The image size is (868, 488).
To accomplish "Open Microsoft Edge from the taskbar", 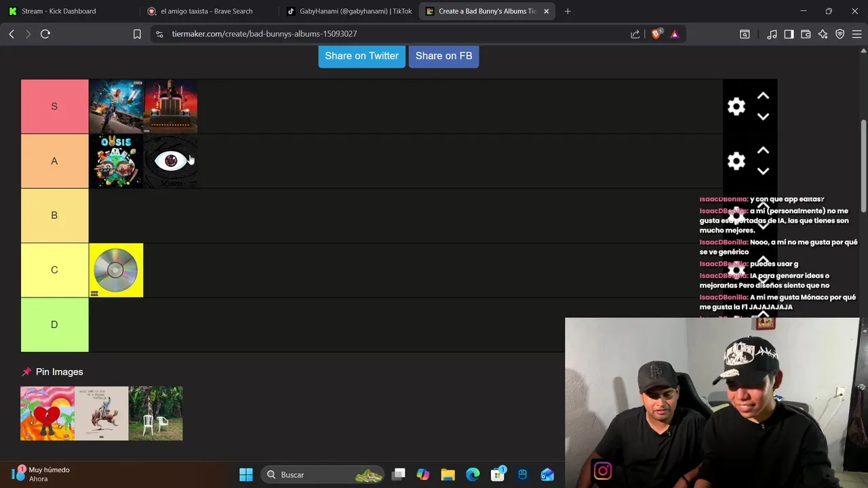I will (473, 474).
